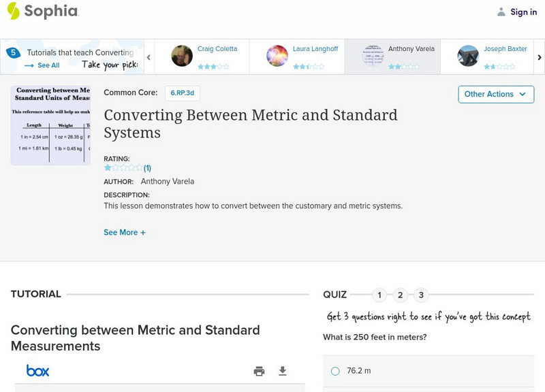Image resolution: width=545 pixels, height=392 pixels.
Task: Select the 76.2 m answer option
Action: [335, 371]
